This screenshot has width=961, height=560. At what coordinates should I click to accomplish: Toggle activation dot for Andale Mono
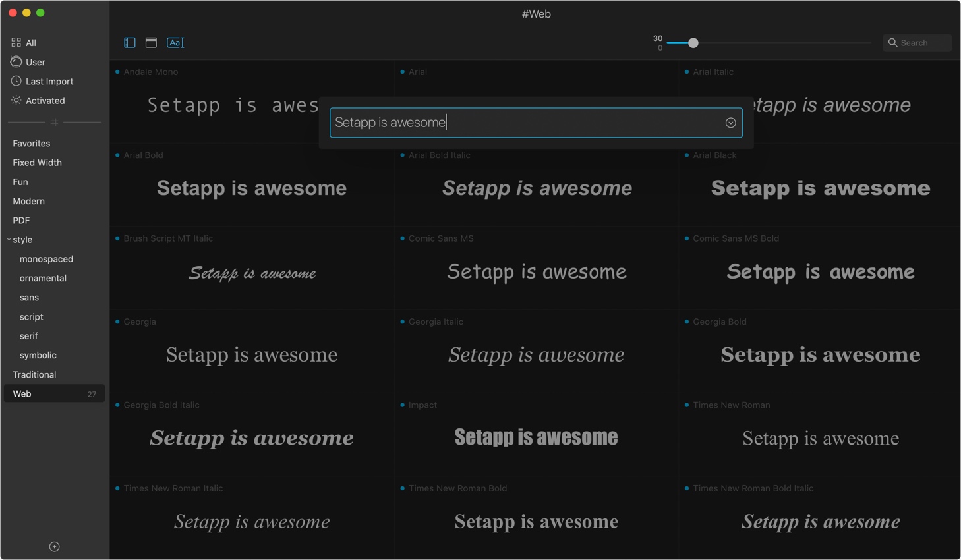[117, 72]
